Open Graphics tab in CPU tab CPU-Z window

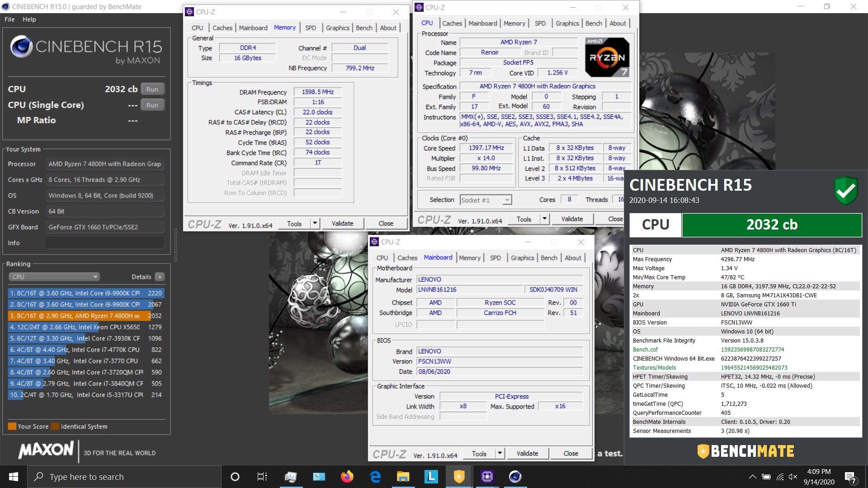(x=567, y=23)
